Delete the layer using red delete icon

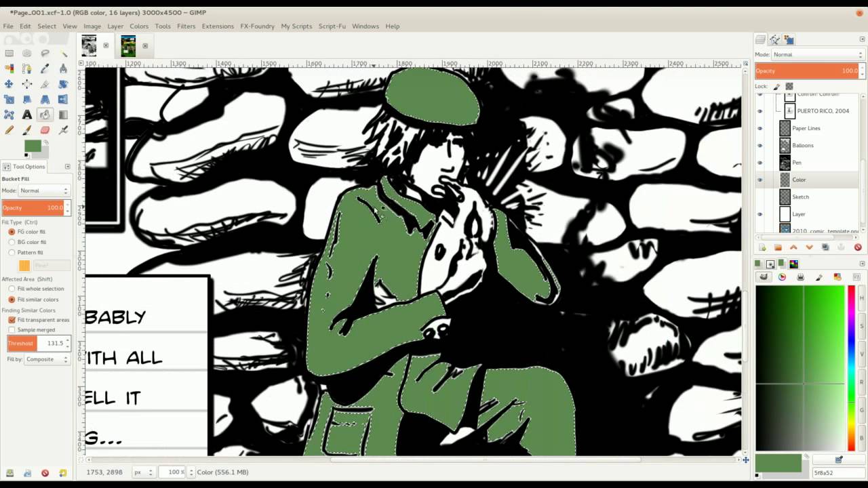tap(858, 247)
